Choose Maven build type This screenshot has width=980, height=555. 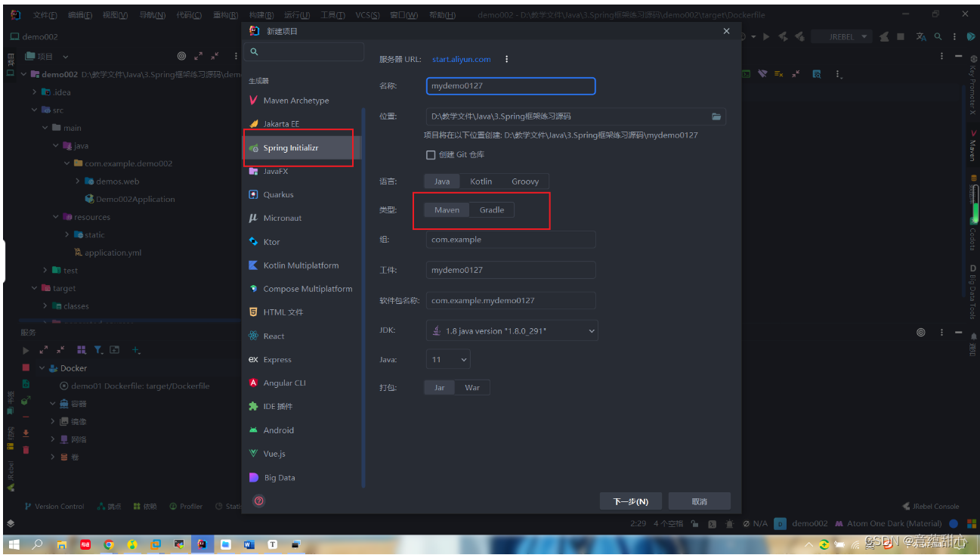pyautogui.click(x=447, y=210)
